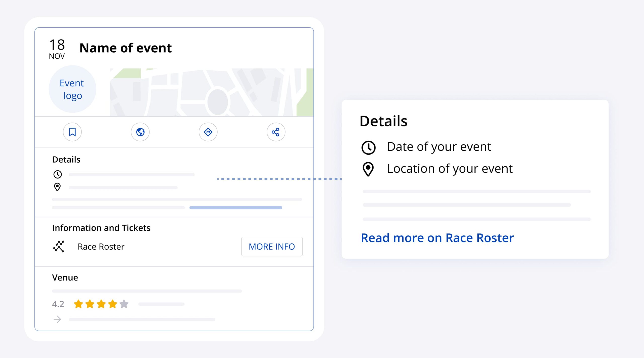Get directions via the diamond arrow icon
Screen dimensions: 644x358
pos(208,132)
